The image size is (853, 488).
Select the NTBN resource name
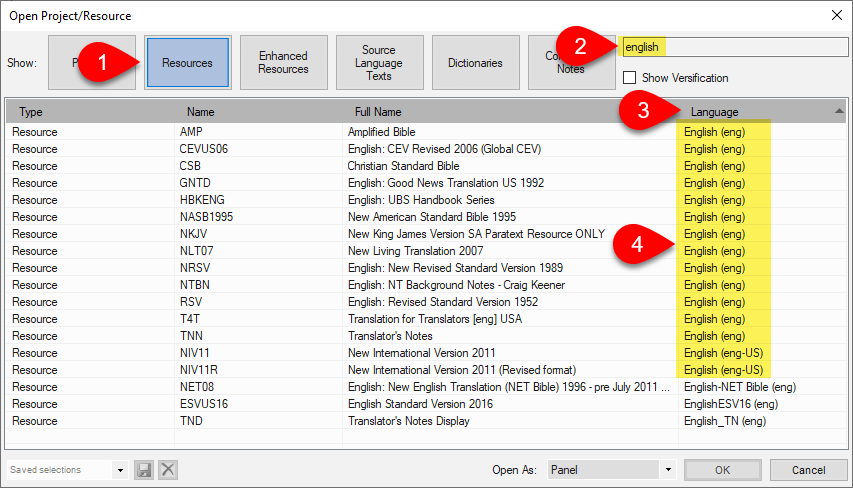tap(194, 285)
